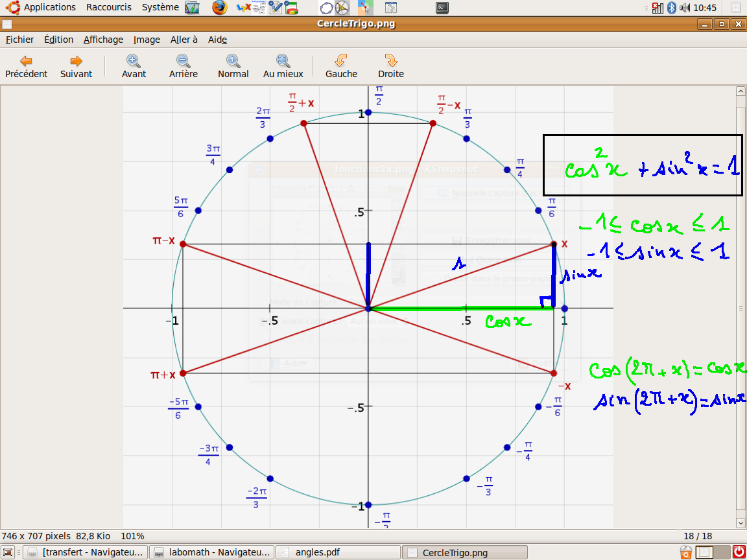Open the Affichage menu
Viewport: 747px width, 560px height.
(103, 40)
